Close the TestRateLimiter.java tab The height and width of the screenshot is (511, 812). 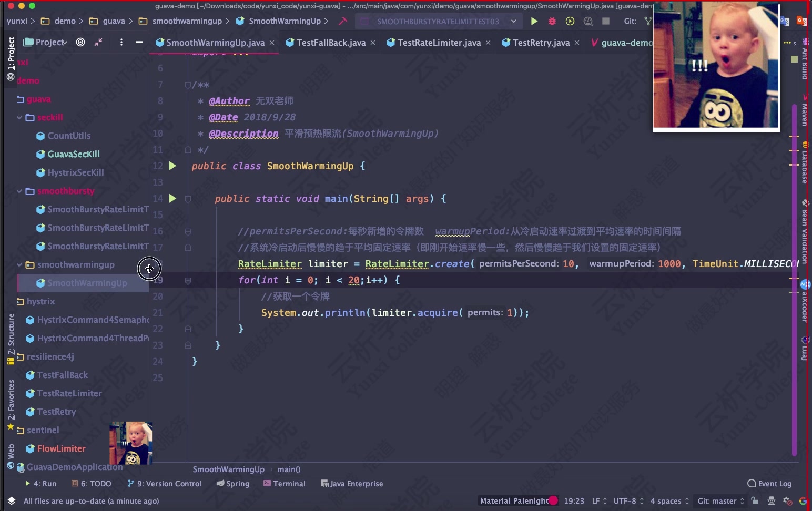pos(488,43)
